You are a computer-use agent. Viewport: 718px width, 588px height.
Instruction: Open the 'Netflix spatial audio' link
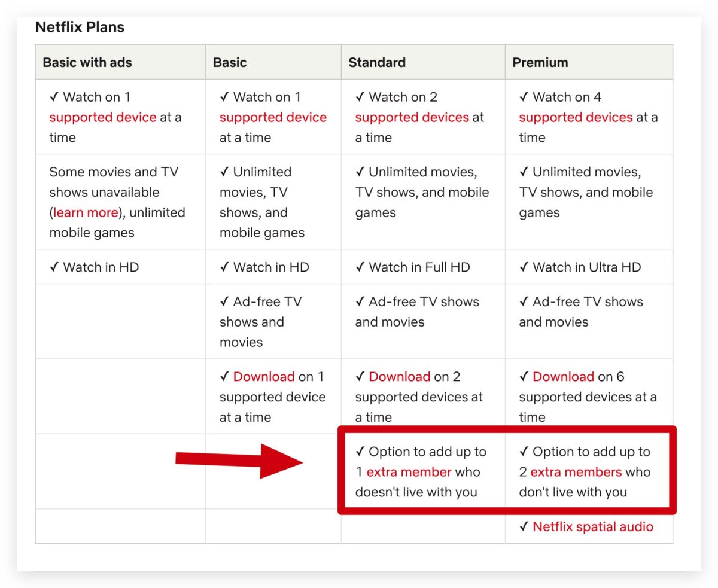pos(592,527)
